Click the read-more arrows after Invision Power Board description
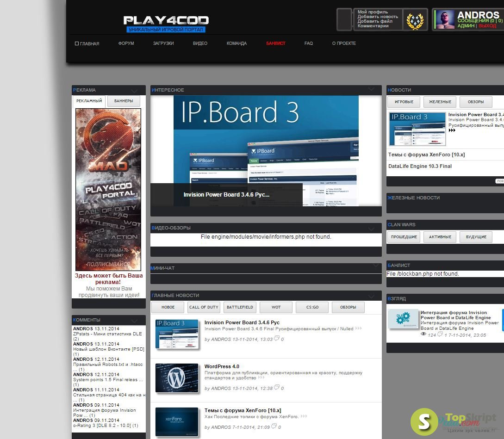The image size is (504, 439). coord(359,328)
